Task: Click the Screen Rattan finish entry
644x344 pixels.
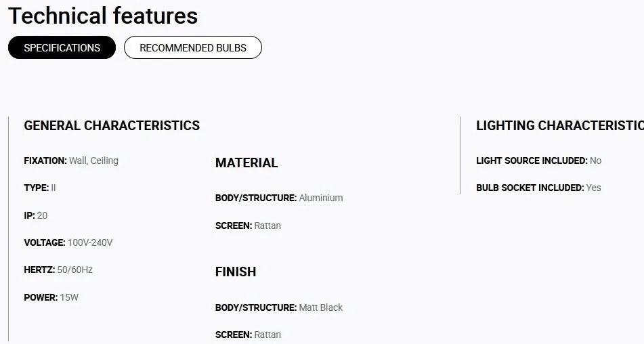Action: click(x=248, y=335)
